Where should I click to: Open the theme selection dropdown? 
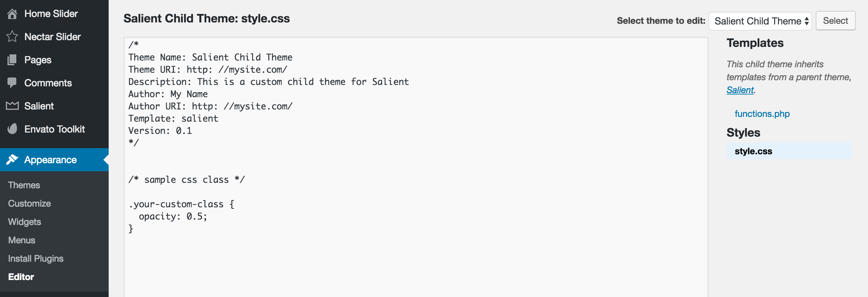760,21
